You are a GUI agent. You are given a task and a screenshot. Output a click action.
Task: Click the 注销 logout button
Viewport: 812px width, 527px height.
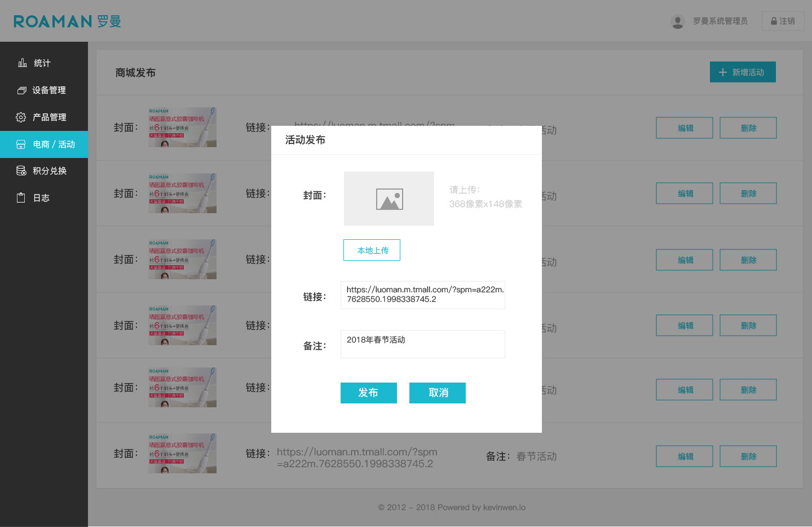point(783,21)
